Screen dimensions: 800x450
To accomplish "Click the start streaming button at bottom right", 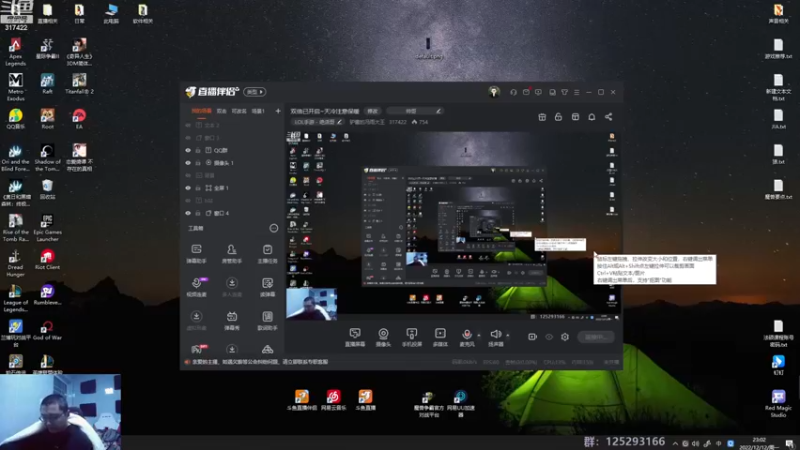I will coord(596,337).
